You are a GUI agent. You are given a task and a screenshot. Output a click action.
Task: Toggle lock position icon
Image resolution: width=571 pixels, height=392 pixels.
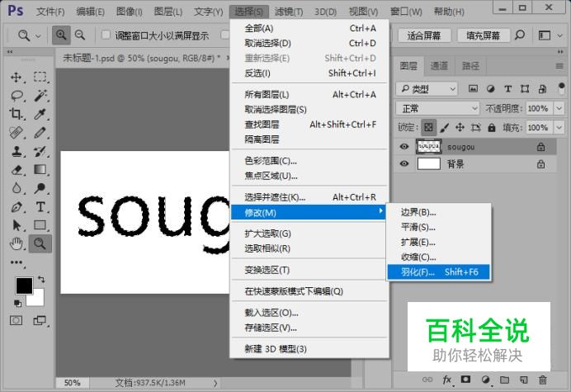[x=460, y=128]
